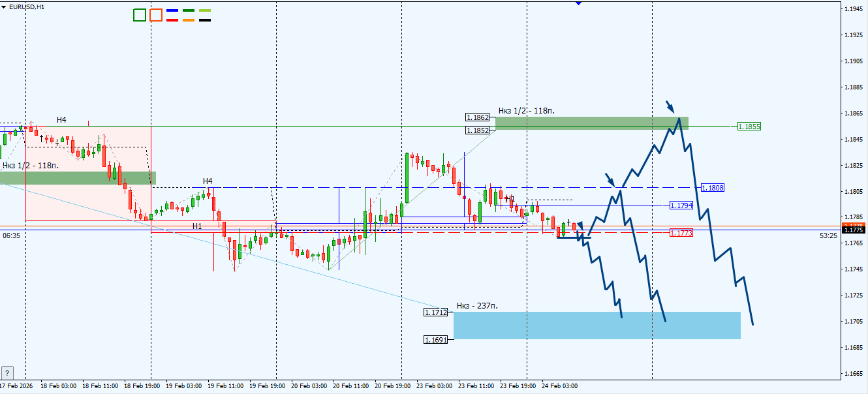This screenshot has width=868, height=394.
Task: Click the left 'Нкз 1/2 - 118п.' label
Action: point(31,166)
